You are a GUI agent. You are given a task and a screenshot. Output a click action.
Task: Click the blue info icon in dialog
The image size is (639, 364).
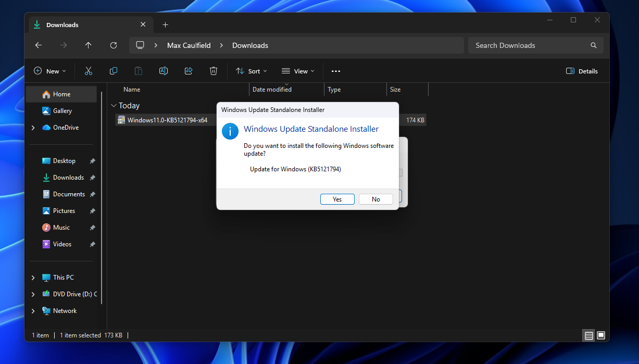pyautogui.click(x=230, y=131)
